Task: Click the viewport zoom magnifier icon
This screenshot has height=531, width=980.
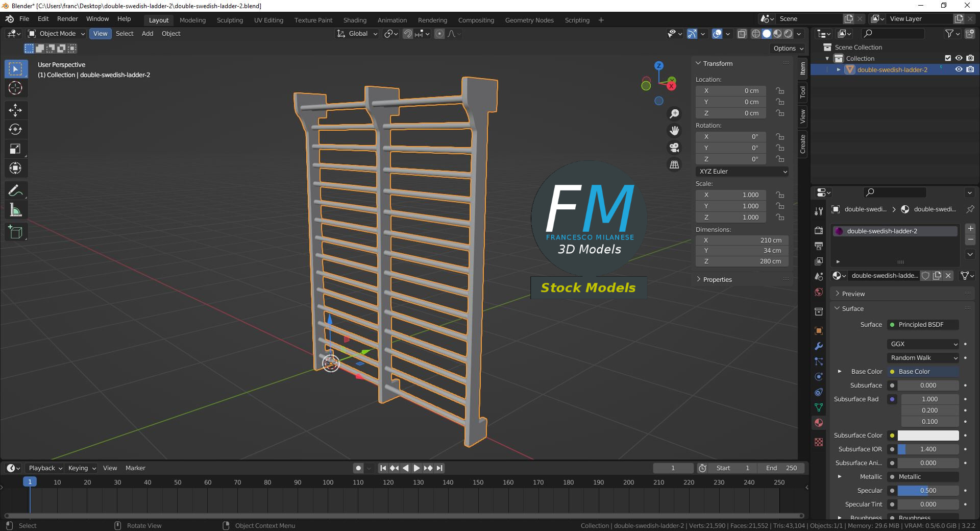Action: pyautogui.click(x=674, y=114)
